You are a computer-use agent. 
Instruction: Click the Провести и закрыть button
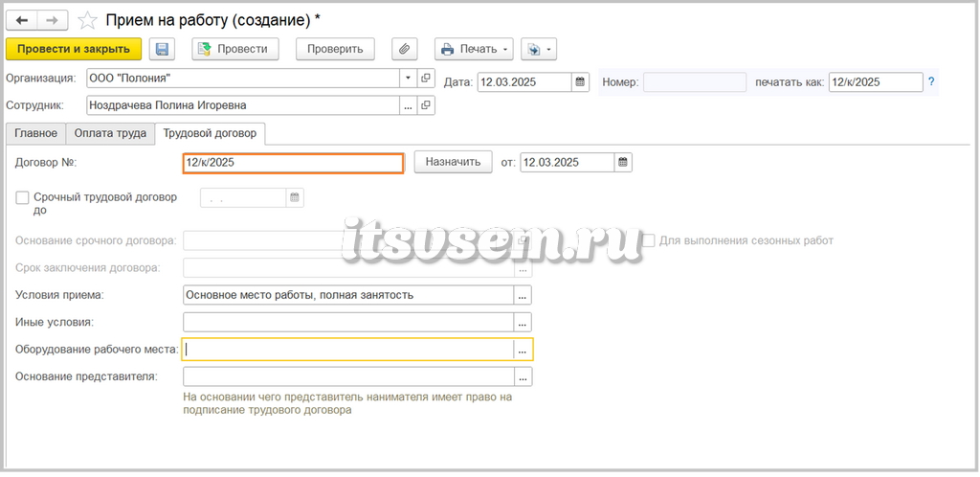click(73, 49)
